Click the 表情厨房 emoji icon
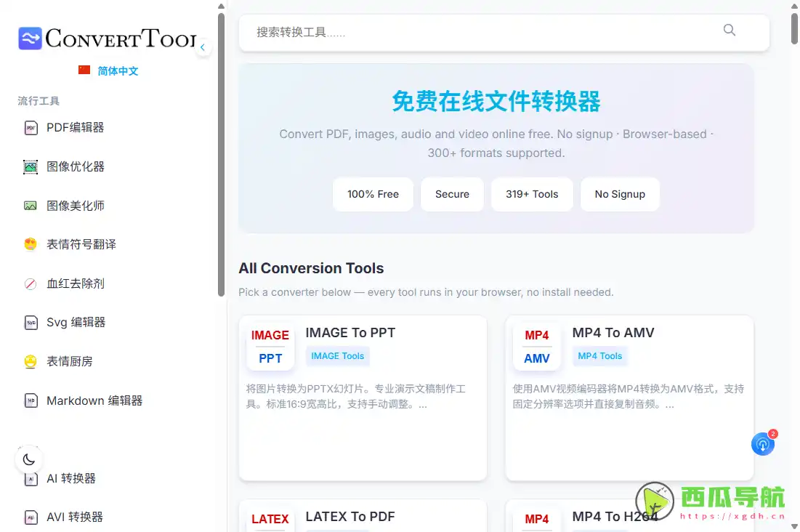The width and height of the screenshot is (800, 532). [x=31, y=361]
